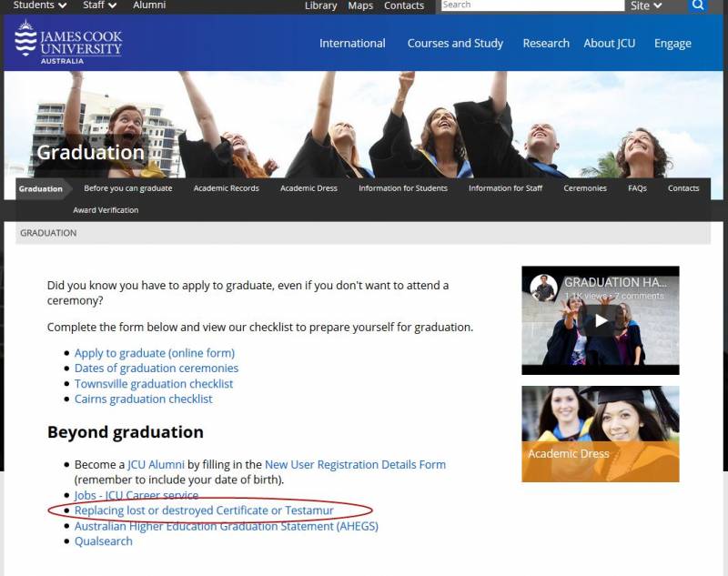Click inside the Search text field

pyautogui.click(x=531, y=5)
